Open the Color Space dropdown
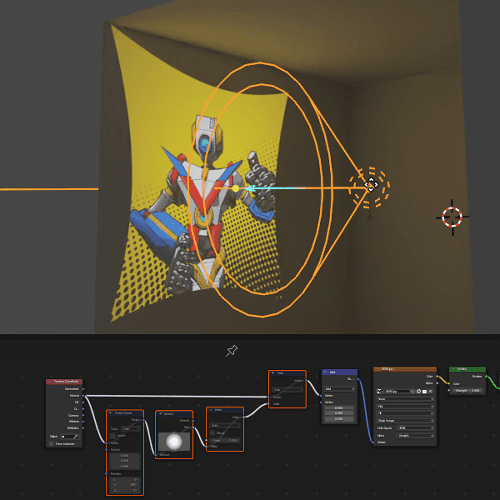500x500 pixels. 416,428
